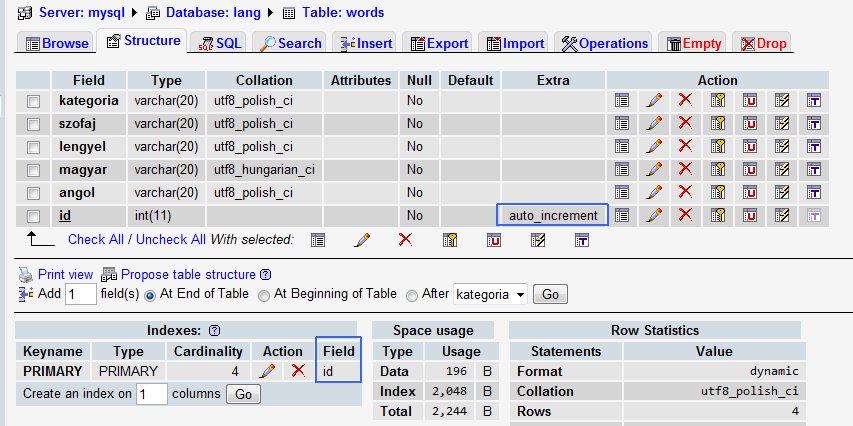Add unique index on angol field
Viewport: 853px width, 426px height.
coord(750,192)
